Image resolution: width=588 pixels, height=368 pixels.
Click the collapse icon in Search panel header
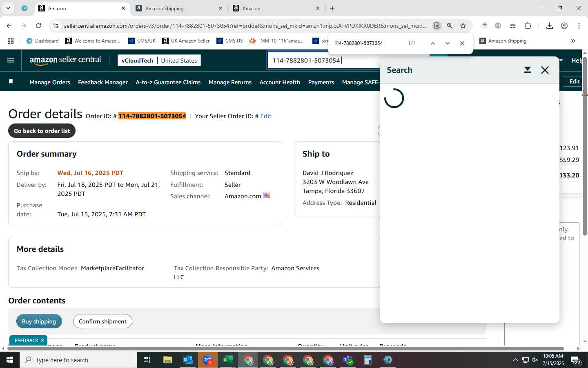528,70
